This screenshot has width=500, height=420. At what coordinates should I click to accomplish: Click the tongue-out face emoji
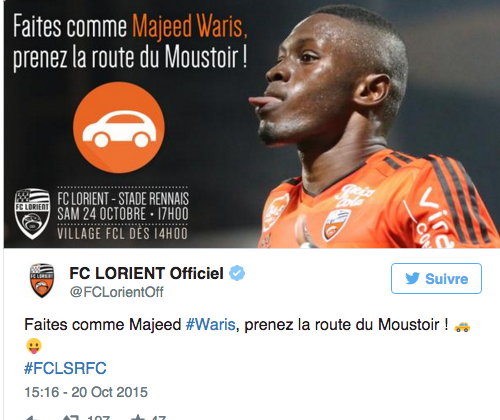click(34, 346)
